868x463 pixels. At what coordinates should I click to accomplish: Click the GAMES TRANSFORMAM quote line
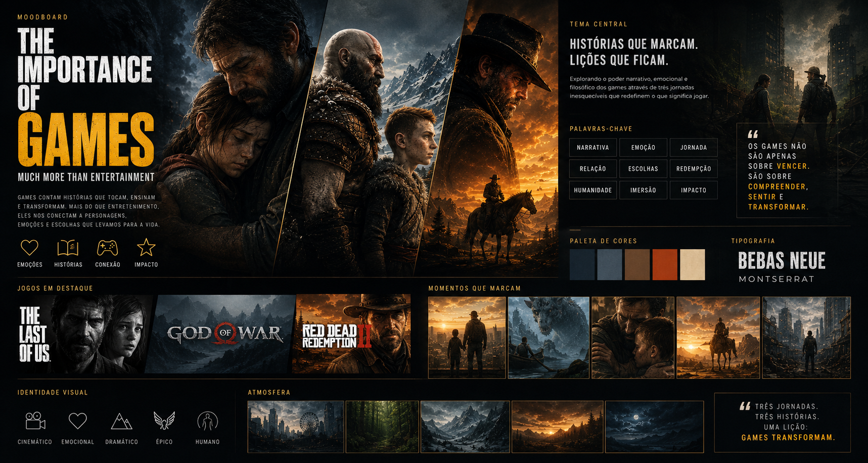(x=788, y=438)
